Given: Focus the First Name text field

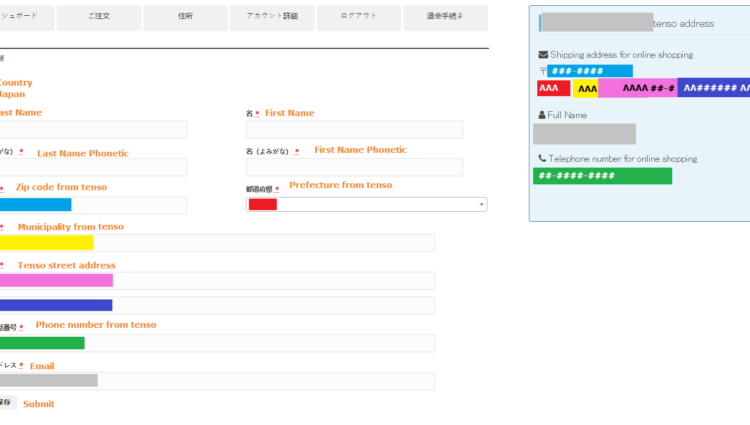Looking at the screenshot, I should pos(354,130).
